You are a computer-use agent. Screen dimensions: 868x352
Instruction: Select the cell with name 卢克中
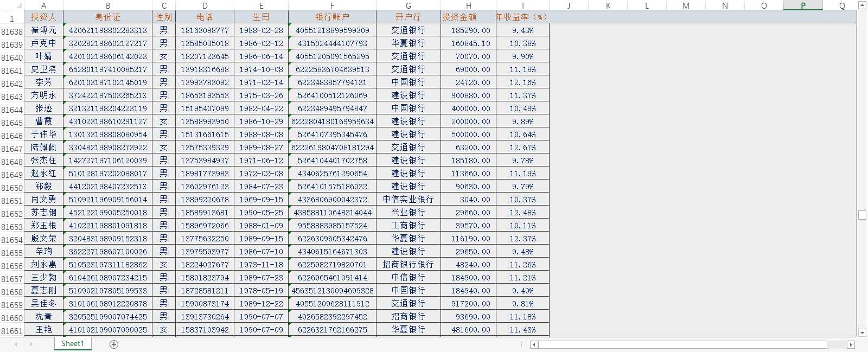click(x=44, y=43)
